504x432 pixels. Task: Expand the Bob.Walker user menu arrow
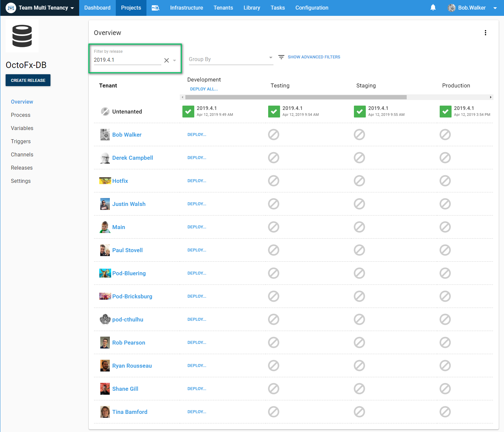point(495,8)
